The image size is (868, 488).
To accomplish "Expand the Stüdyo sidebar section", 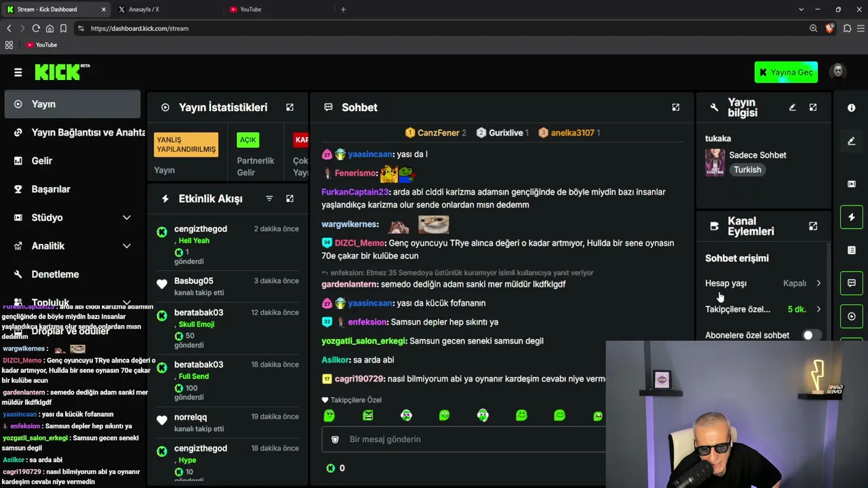I will 127,218.
